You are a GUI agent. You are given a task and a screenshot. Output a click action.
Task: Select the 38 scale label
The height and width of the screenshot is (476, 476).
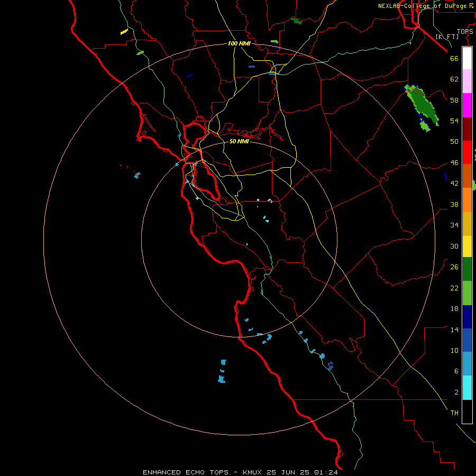coord(454,204)
